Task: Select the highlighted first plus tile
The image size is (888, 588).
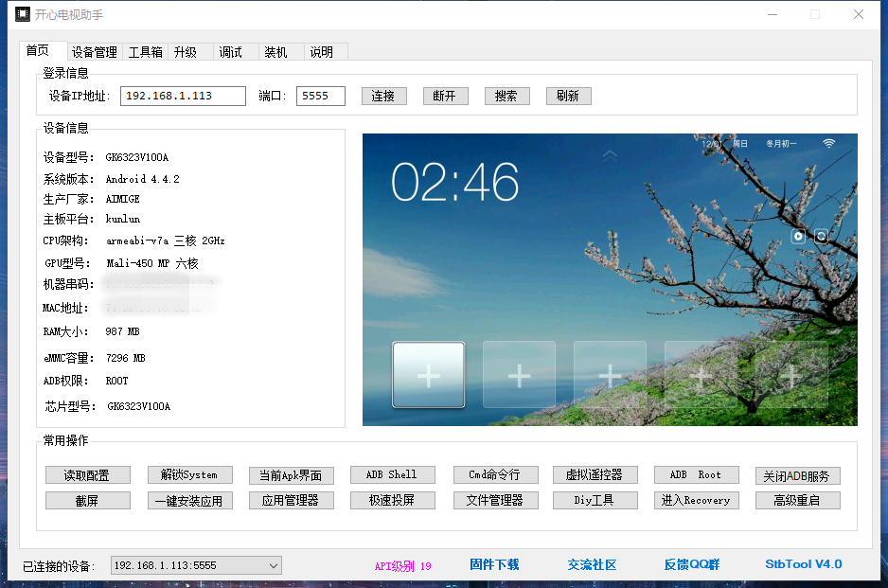Action: point(428,375)
